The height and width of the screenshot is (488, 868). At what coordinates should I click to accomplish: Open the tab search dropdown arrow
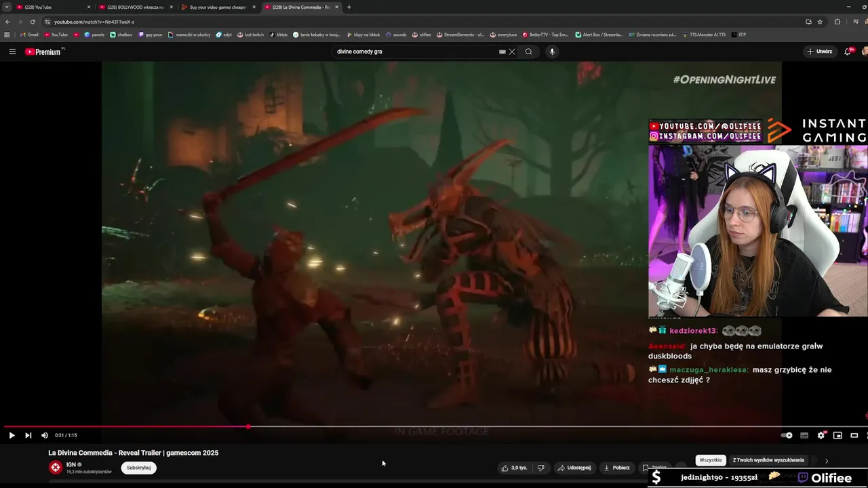[6, 7]
